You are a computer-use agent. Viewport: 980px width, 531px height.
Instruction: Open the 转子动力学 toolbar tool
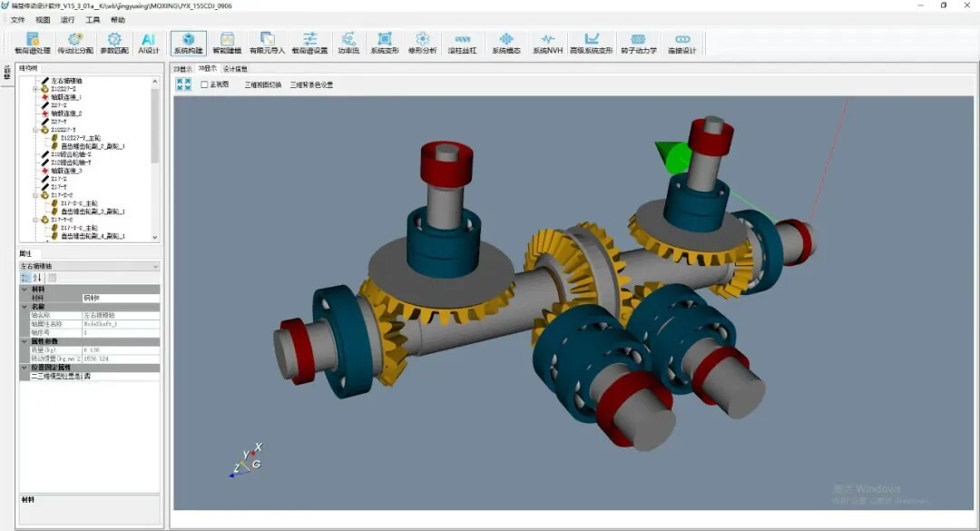639,43
